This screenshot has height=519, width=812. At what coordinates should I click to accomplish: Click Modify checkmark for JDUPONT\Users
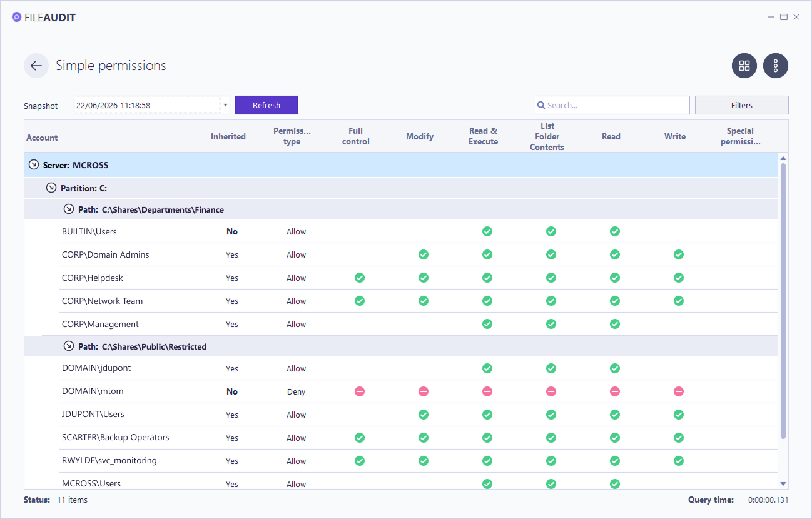(424, 415)
